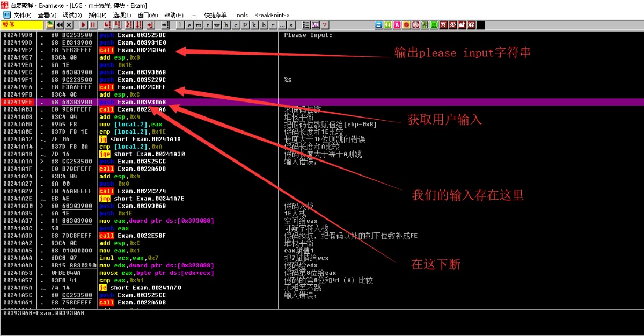Select the breakpoint row at address 002419FE
Image resolution: width=644 pixels, height=336 pixels.
coord(322,102)
